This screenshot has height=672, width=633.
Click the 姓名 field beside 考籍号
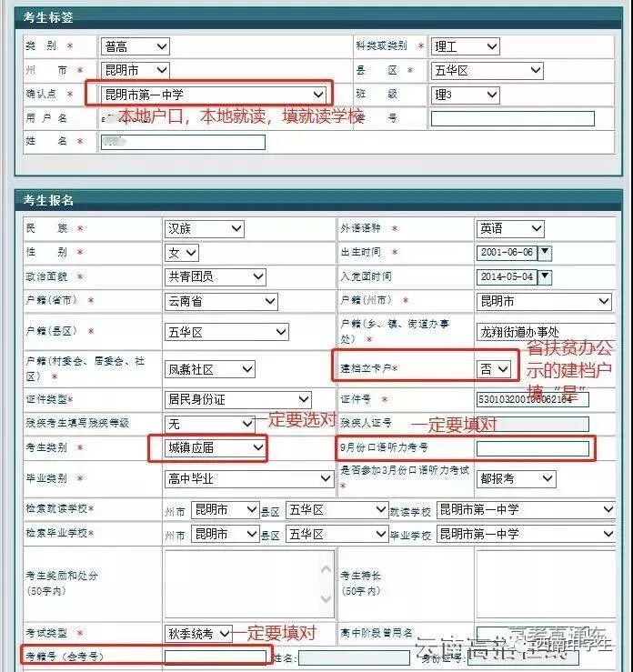[x=354, y=657]
